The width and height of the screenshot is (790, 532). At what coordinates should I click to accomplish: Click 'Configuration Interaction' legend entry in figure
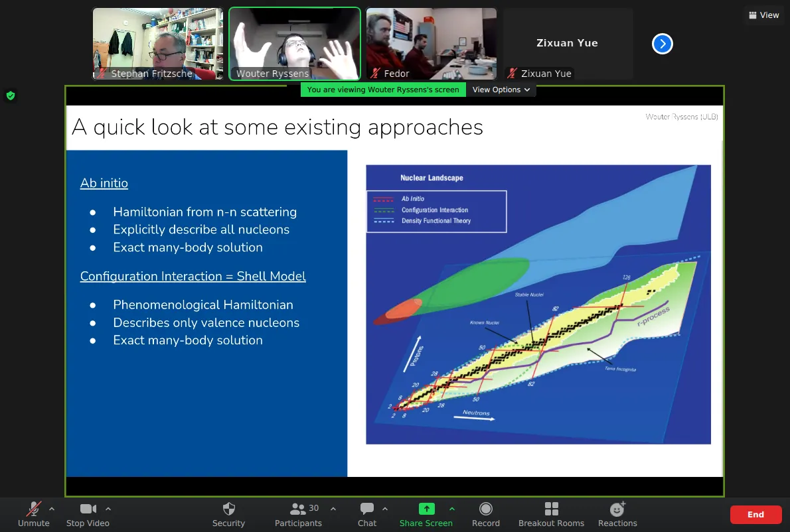[x=435, y=210]
